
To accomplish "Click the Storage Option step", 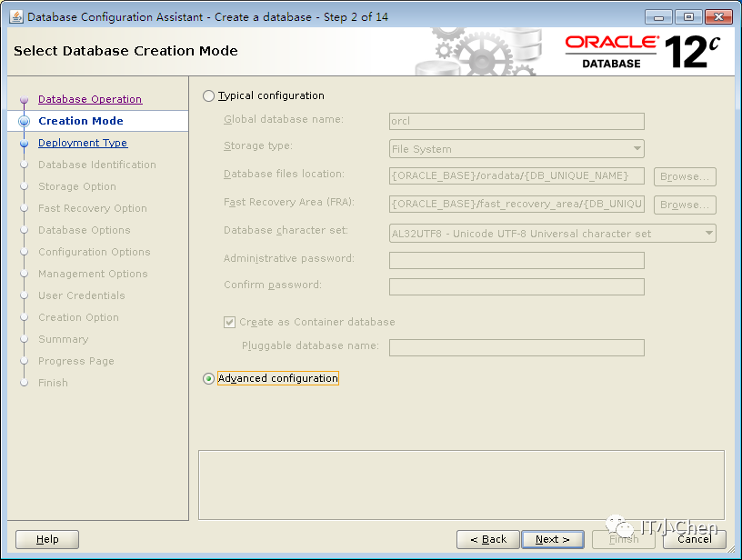I will point(77,186).
